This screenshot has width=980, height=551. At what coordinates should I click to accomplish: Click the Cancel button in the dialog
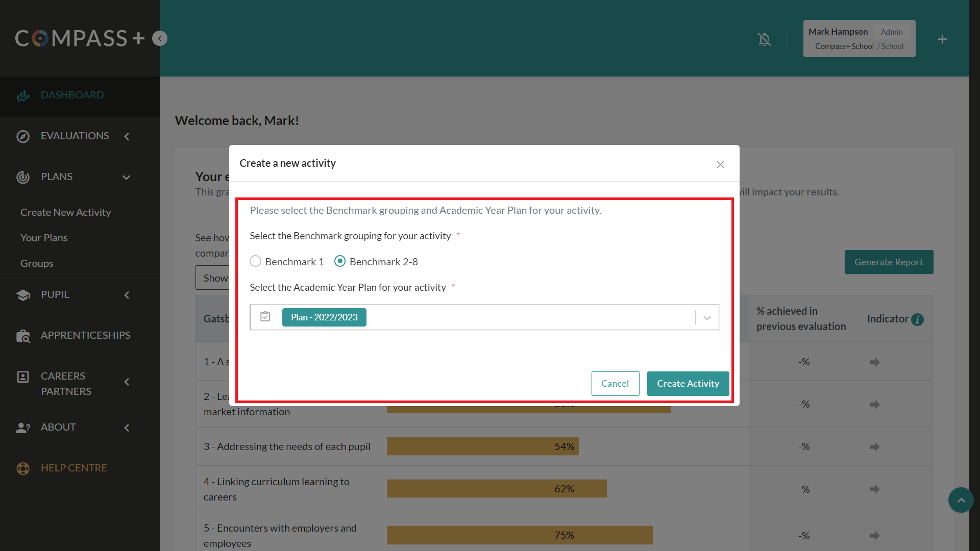pos(615,383)
